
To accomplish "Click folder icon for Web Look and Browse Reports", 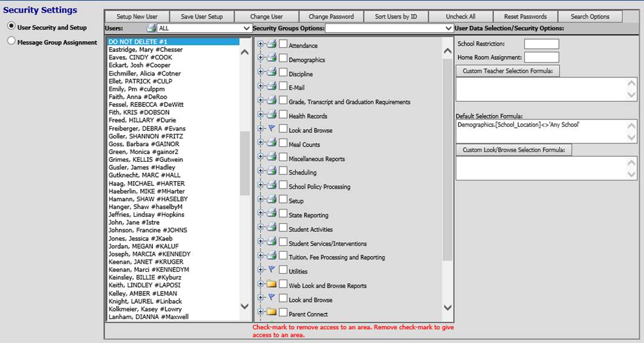I will (x=271, y=284).
